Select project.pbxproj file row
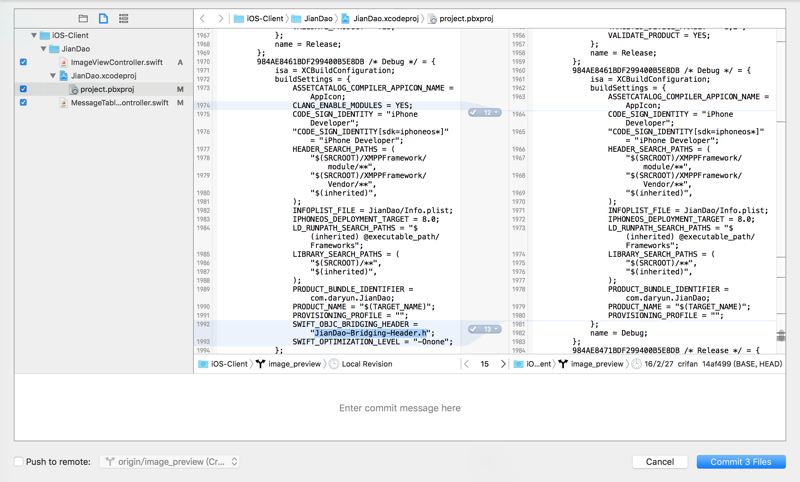This screenshot has width=800, height=482. (x=104, y=89)
